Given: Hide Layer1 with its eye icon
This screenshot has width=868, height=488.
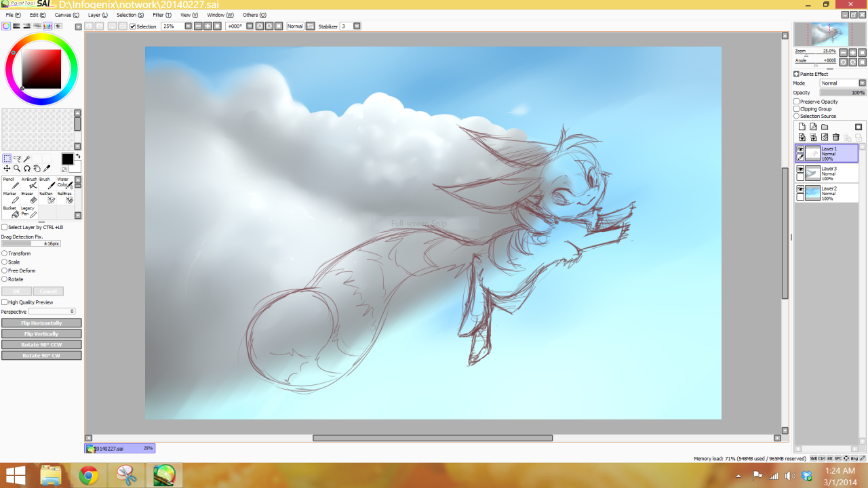Looking at the screenshot, I should point(800,149).
